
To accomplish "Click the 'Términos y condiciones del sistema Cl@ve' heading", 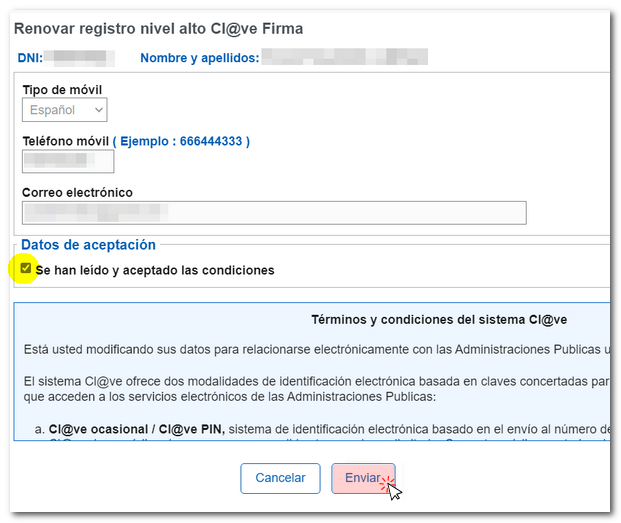I will 439,320.
